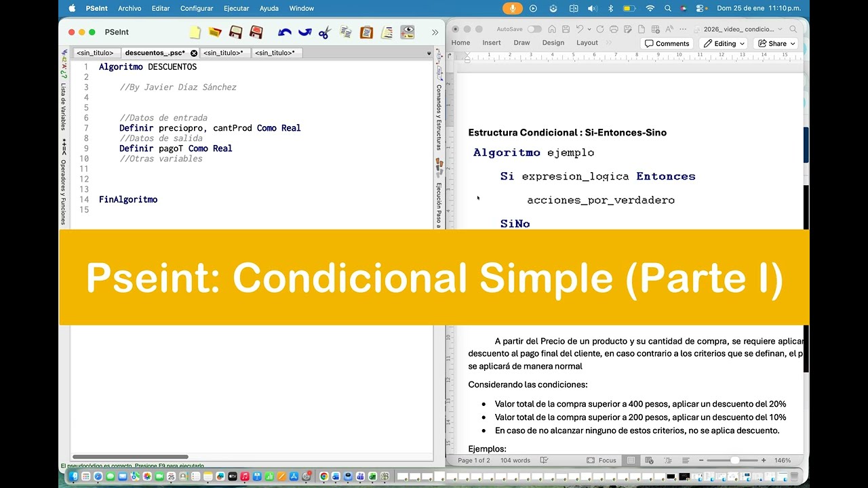Image resolution: width=868 pixels, height=488 pixels.
Task: Save with the first floppy disk icon
Action: (236, 32)
